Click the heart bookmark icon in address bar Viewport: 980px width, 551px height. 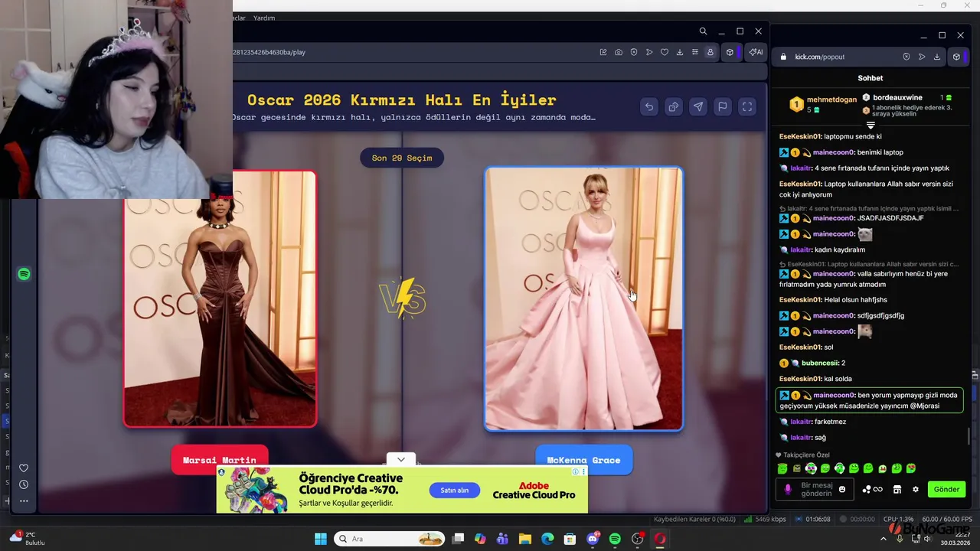click(665, 52)
